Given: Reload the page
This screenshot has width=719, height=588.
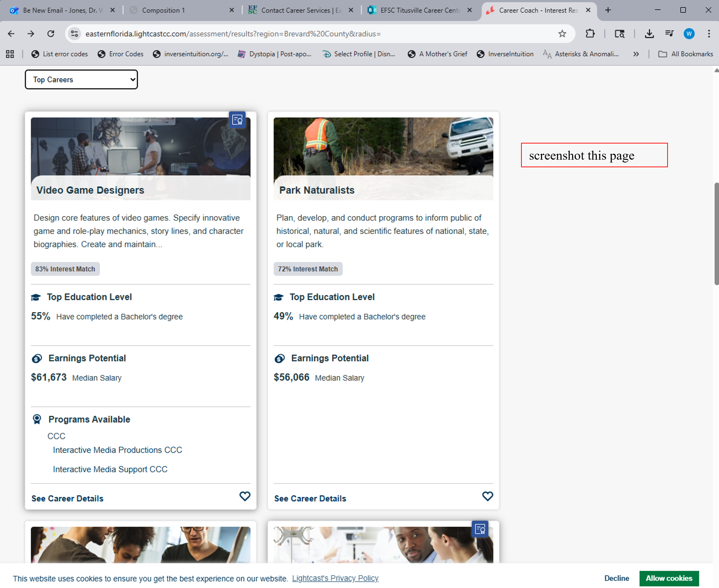Looking at the screenshot, I should [x=51, y=34].
